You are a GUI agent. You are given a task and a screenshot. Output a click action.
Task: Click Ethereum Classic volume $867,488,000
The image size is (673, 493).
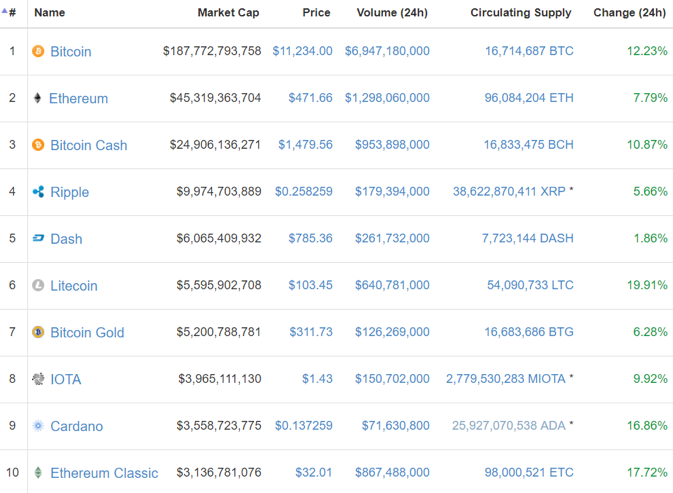(x=392, y=472)
